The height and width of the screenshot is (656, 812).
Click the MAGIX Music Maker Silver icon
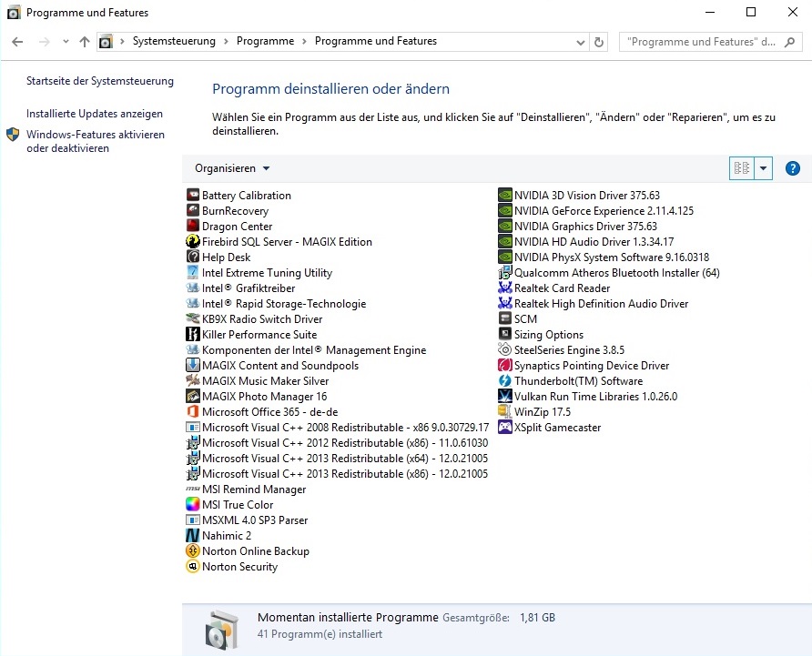tap(193, 380)
